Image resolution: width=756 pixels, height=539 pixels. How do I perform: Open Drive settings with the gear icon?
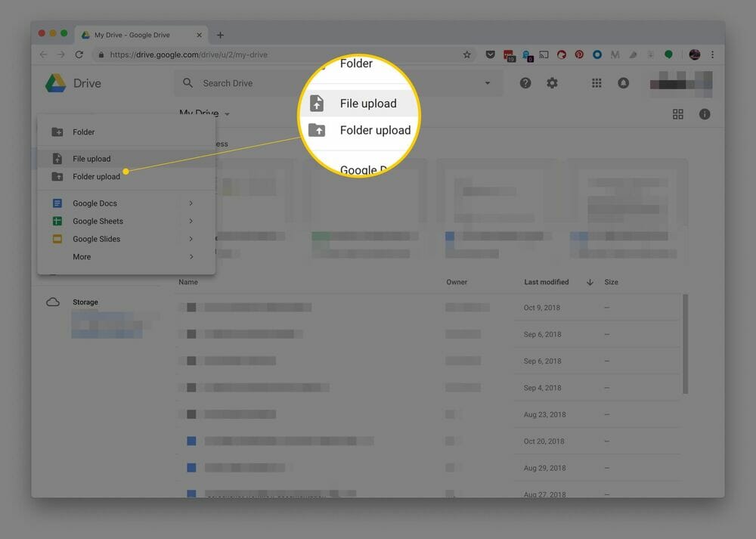pos(552,82)
